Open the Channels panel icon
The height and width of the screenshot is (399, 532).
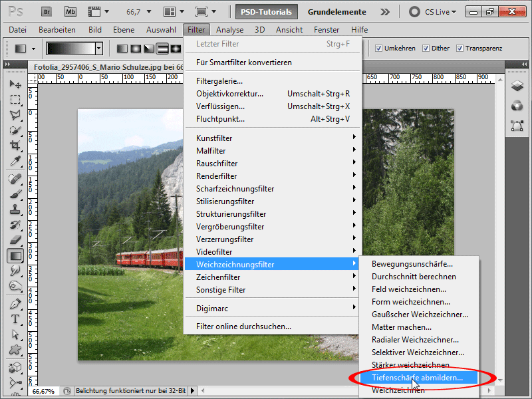pyautogui.click(x=517, y=106)
